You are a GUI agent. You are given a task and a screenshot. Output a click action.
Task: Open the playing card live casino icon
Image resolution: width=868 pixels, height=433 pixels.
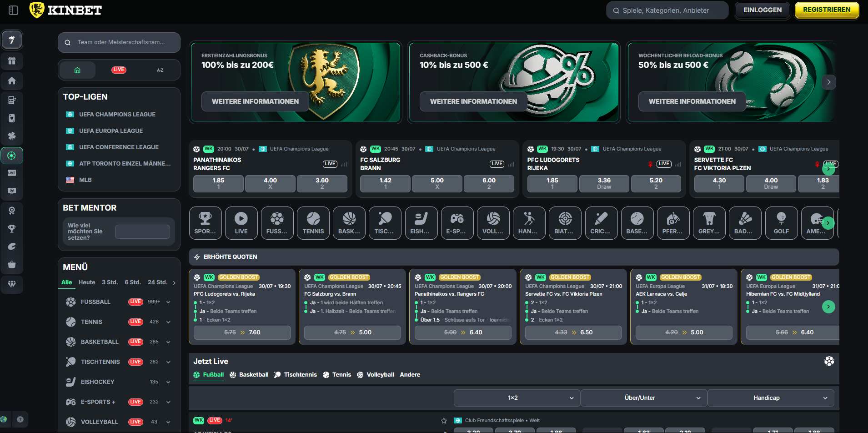click(12, 118)
